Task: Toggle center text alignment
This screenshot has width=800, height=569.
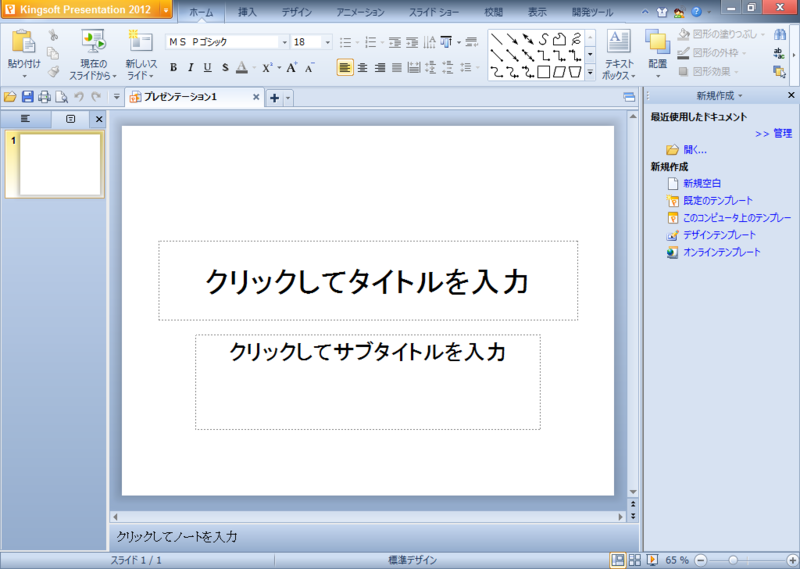Action: pos(363,67)
